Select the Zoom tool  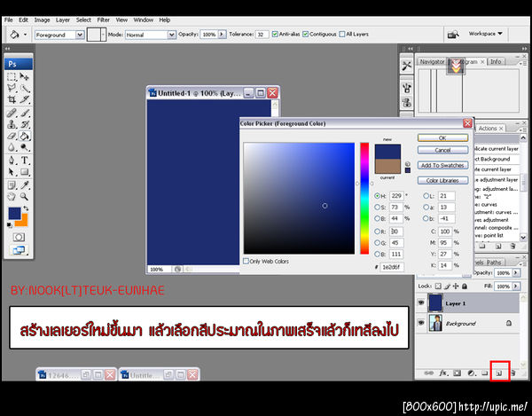(24, 196)
